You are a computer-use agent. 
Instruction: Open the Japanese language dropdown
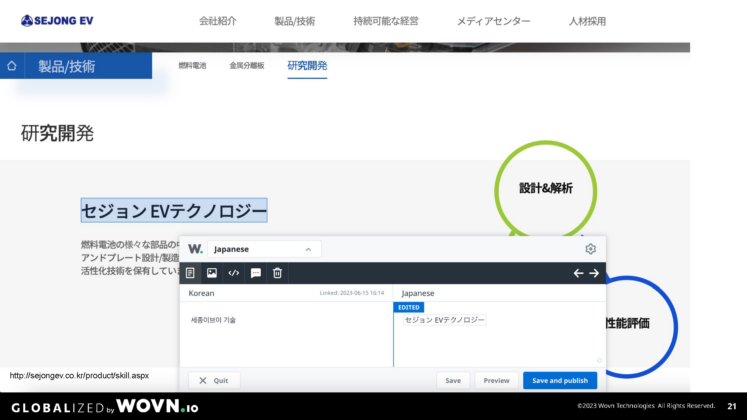click(264, 249)
